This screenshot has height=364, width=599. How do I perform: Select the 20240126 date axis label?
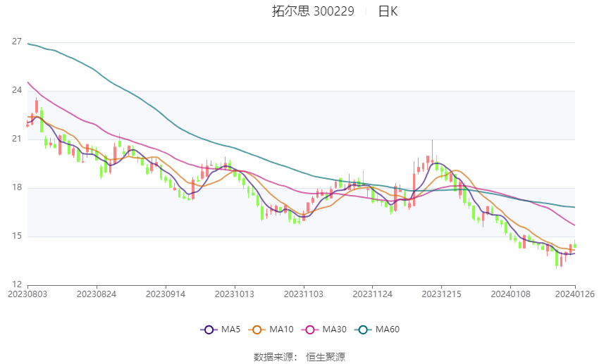(x=574, y=294)
